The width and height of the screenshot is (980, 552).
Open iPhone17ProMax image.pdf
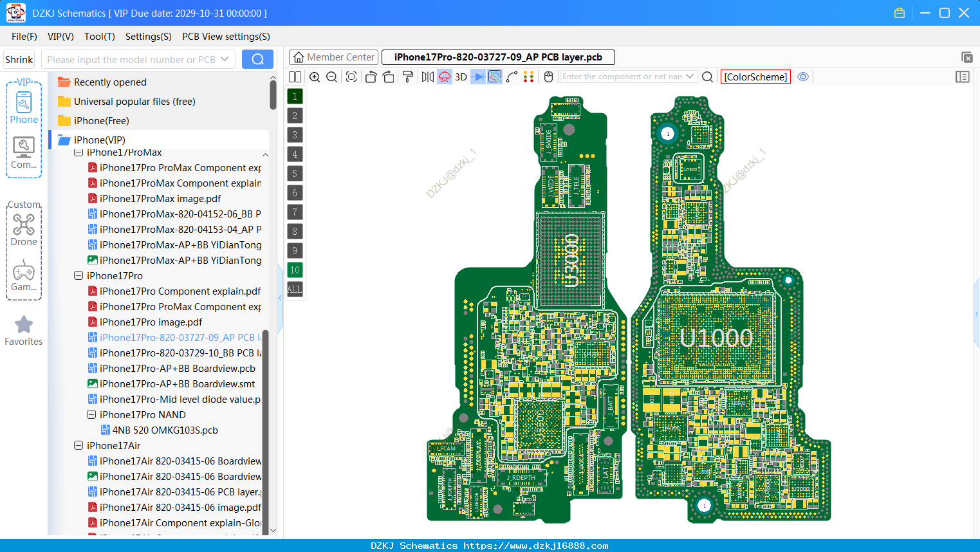point(160,198)
